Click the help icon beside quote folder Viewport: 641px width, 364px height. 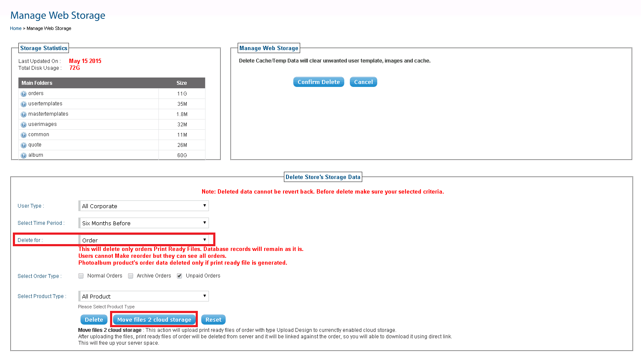pos(24,145)
